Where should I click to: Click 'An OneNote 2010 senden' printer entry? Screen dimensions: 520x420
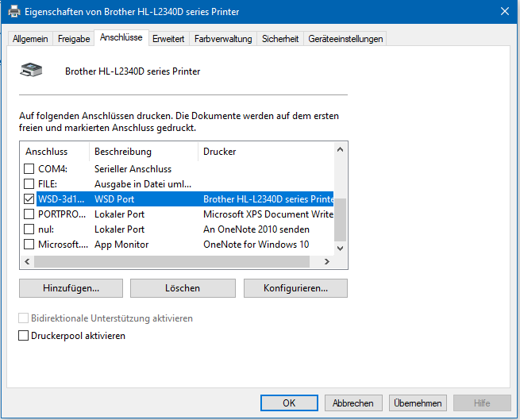pyautogui.click(x=256, y=229)
